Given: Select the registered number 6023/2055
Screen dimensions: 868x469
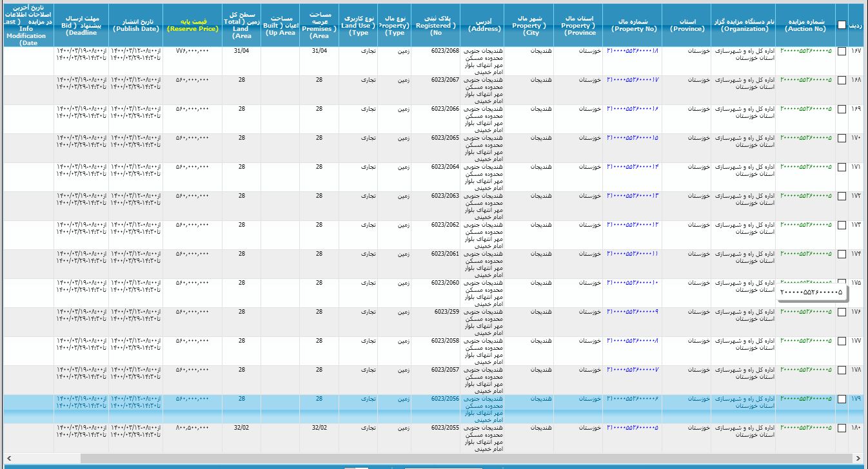Looking at the screenshot, I should 445,428.
